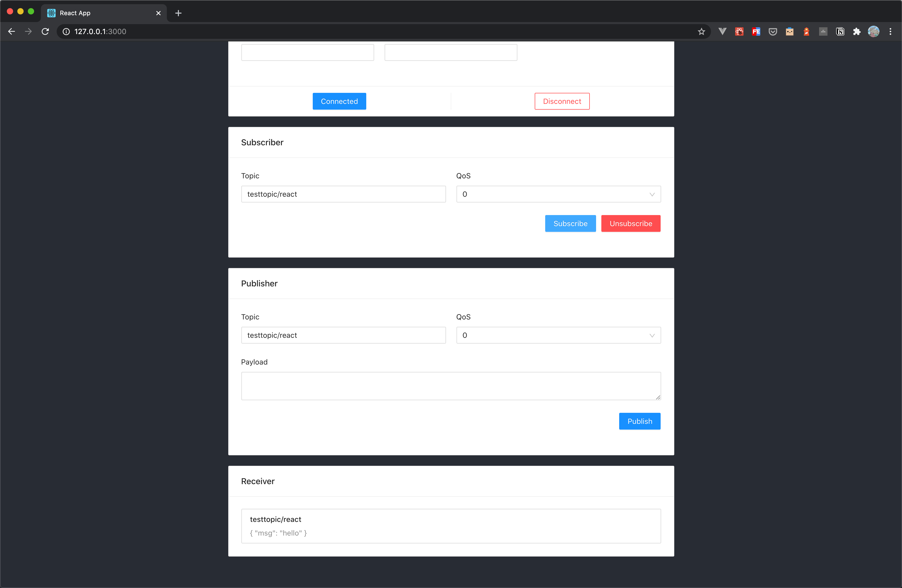
Task: Click the Subscriber Topic input field
Action: [x=343, y=194]
